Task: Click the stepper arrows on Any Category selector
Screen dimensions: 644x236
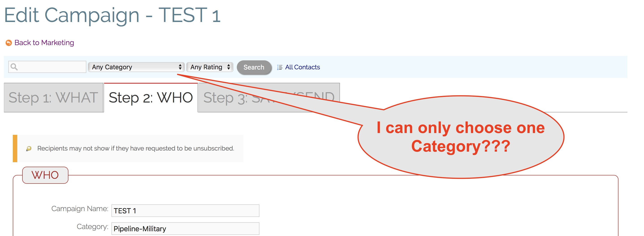Action: (x=181, y=67)
